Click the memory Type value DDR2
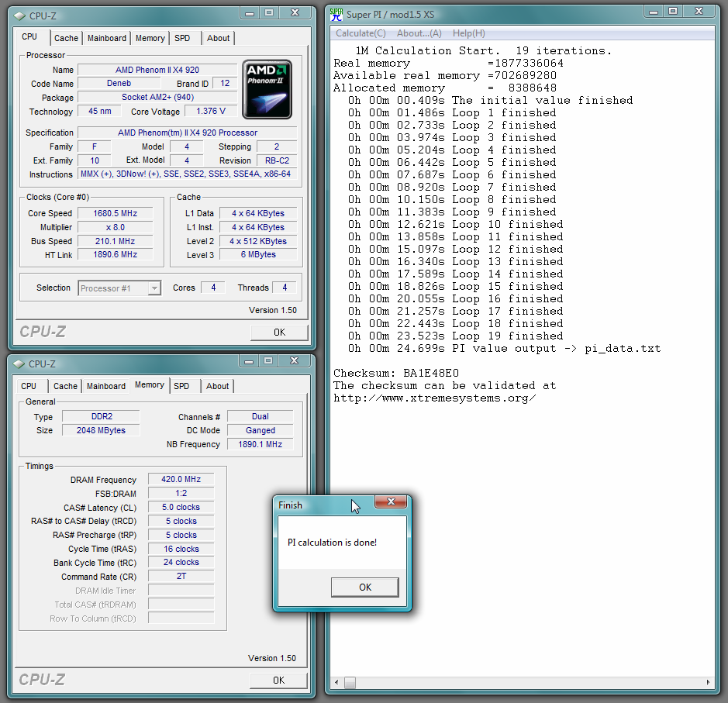This screenshot has height=703, width=728. click(x=102, y=417)
